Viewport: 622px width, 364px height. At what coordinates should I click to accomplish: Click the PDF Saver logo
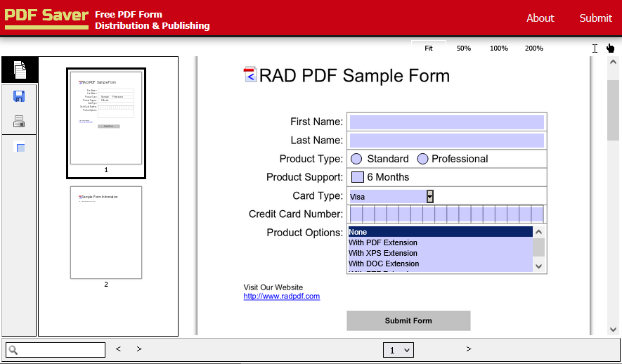(x=46, y=18)
